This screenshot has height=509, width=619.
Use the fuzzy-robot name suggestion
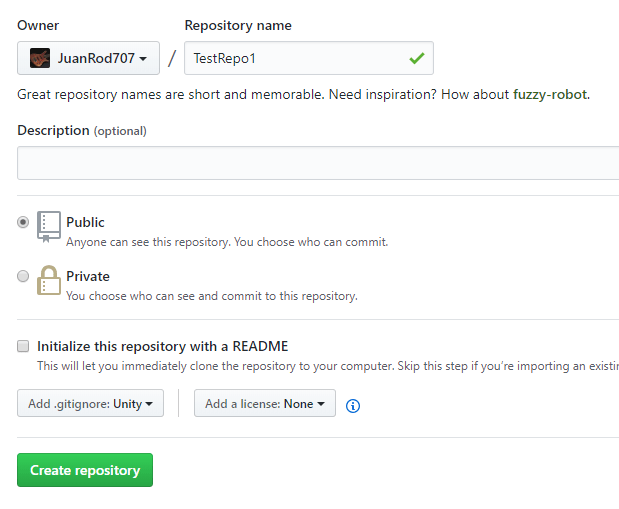tap(550, 95)
